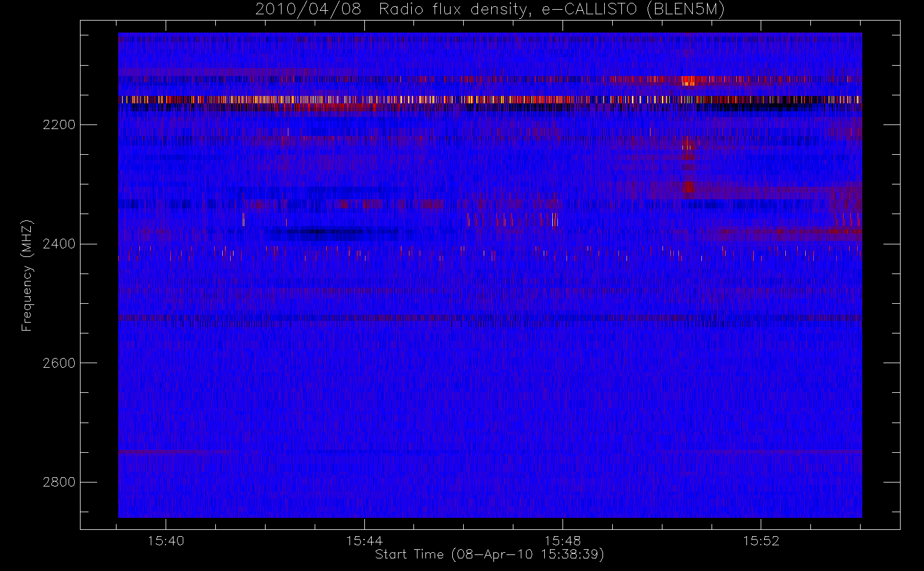Select the 2200 frequency tick label
The image size is (924, 571).
click(x=59, y=124)
